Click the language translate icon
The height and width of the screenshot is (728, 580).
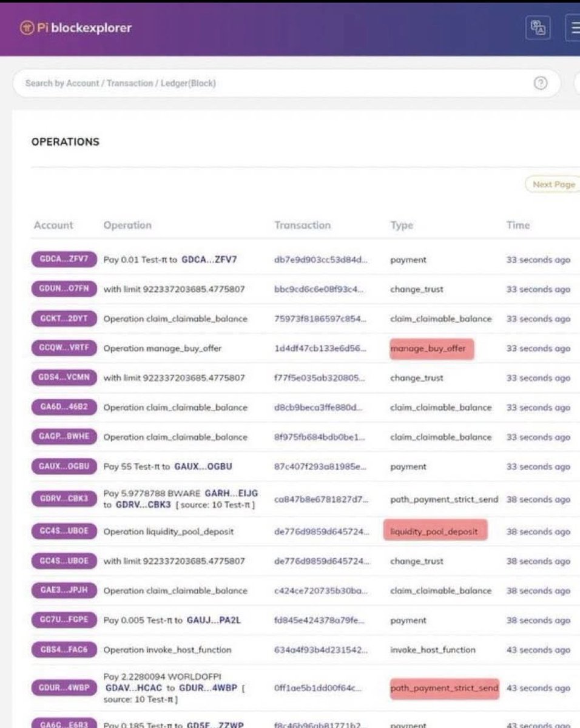[538, 28]
